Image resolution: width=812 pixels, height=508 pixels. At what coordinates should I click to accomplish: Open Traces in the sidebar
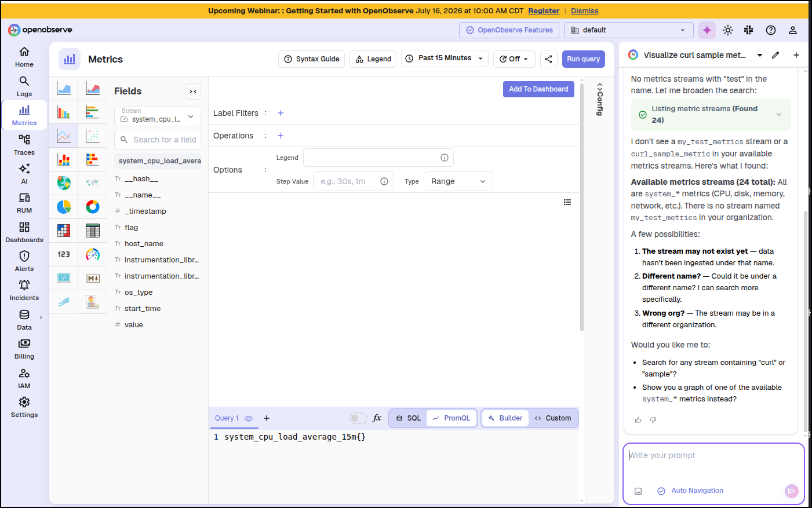[x=24, y=145]
